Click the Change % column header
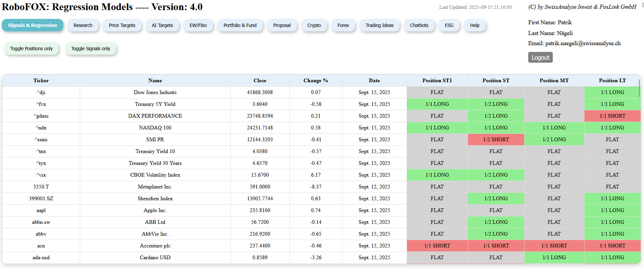 coord(316,81)
